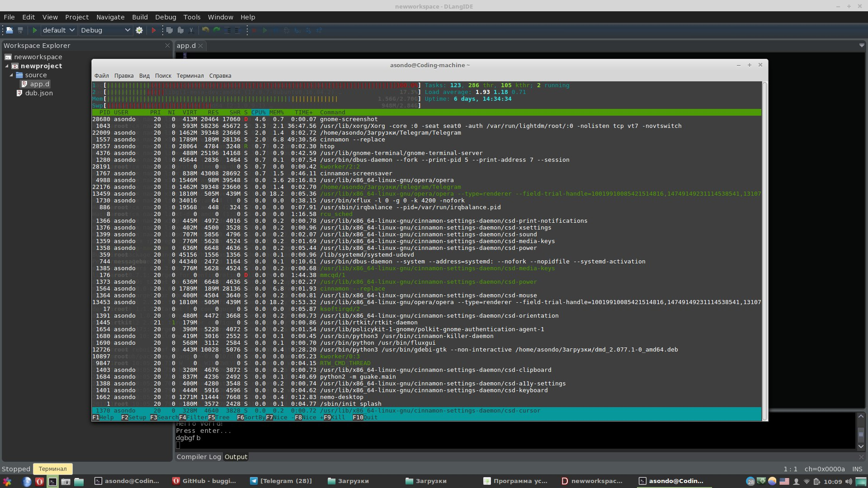Open the Build menu
Viewport: 868px width, 488px height.
140,17
